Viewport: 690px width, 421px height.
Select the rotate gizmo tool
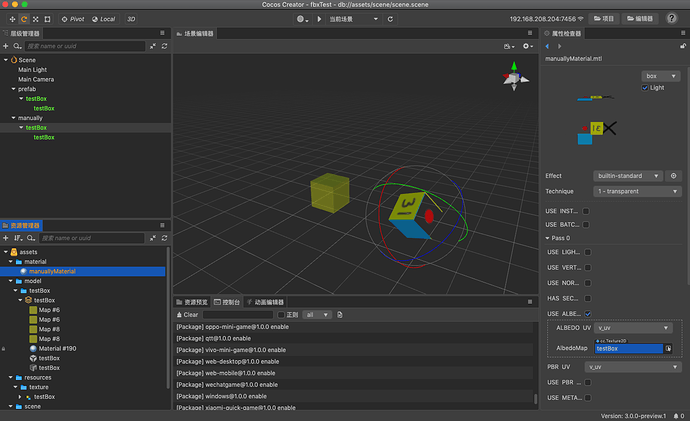coord(24,19)
